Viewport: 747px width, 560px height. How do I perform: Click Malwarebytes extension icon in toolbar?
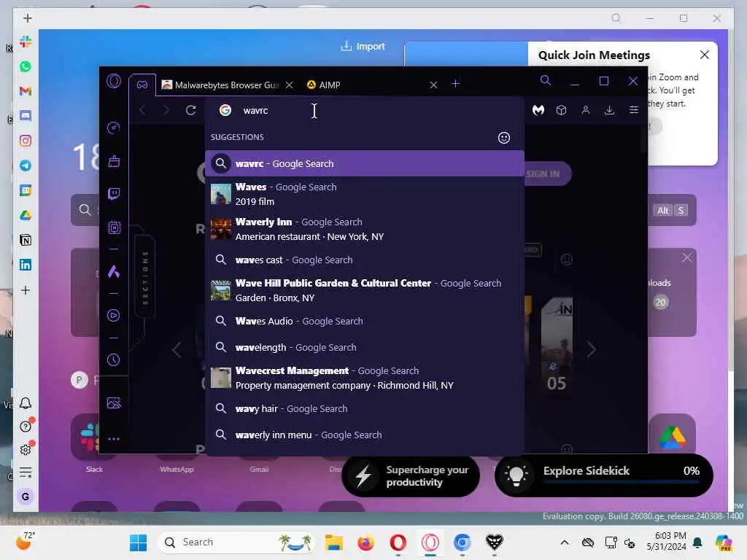(x=538, y=111)
